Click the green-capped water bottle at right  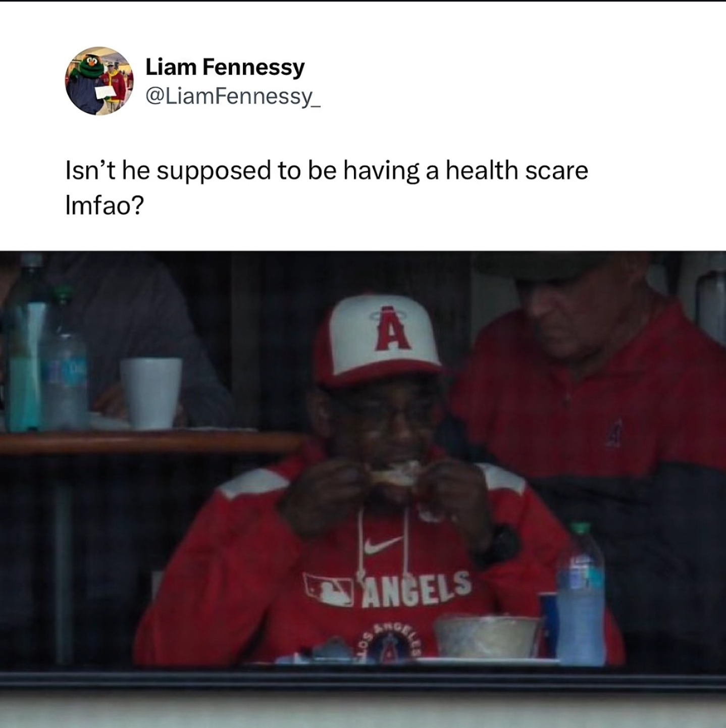click(580, 594)
